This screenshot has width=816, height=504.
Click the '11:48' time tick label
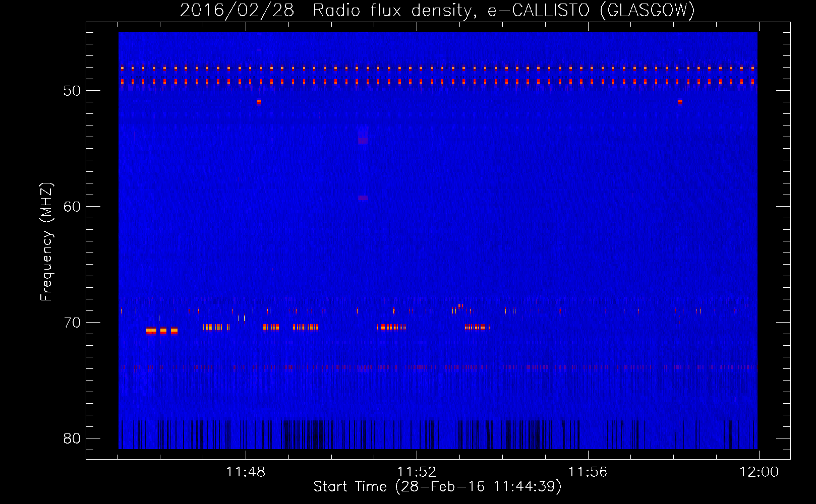pos(246,472)
